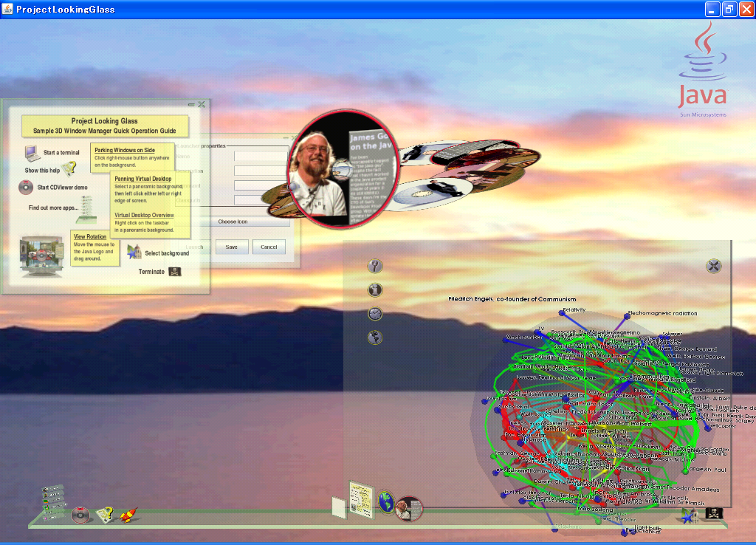Click the Save button in Launcher properties

231,247
